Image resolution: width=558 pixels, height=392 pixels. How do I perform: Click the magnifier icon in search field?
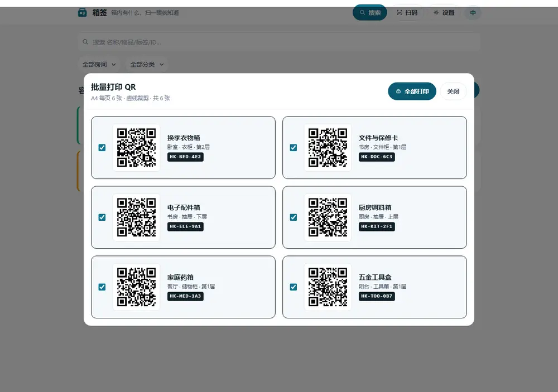(85, 42)
